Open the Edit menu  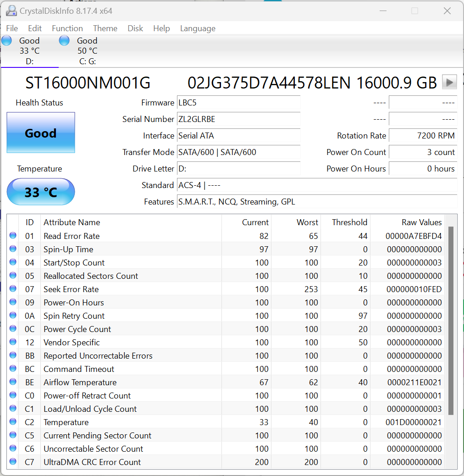point(34,28)
